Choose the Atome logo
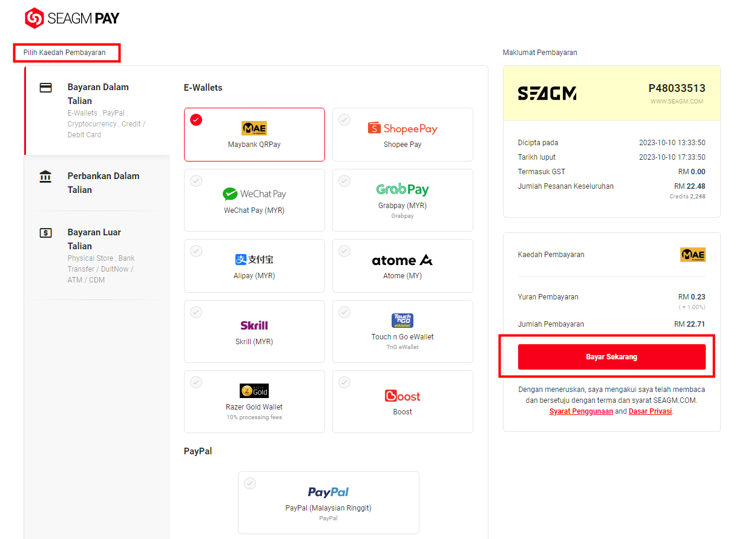Viewport: 756px width, 539px height. point(403,260)
